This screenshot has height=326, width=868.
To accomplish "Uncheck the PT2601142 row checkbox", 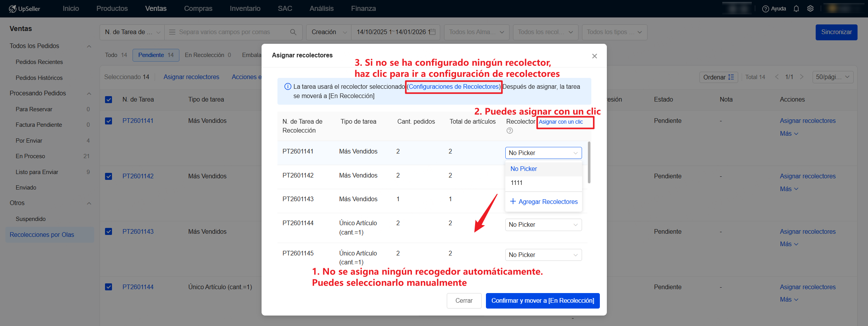I will click(108, 176).
